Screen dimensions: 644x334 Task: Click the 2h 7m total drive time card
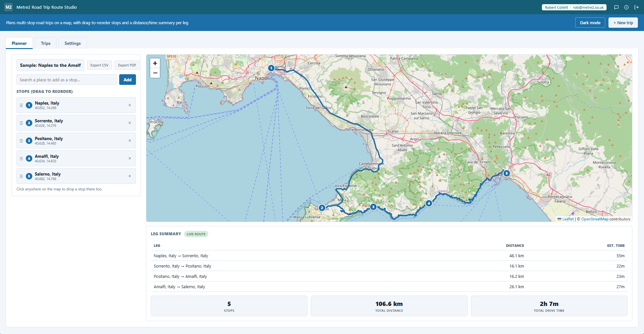click(549, 306)
